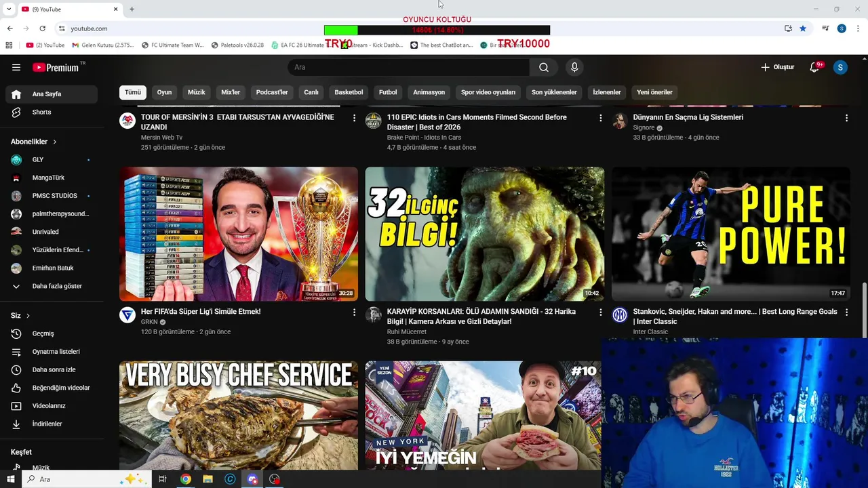
Task: Open Inter Classic channel avatar
Action: [x=620, y=315]
